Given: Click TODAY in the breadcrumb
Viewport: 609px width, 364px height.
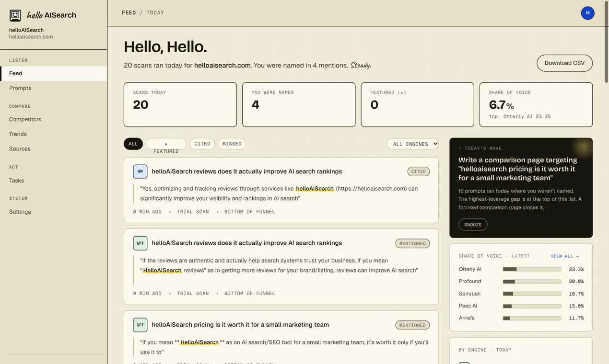Looking at the screenshot, I should (155, 13).
